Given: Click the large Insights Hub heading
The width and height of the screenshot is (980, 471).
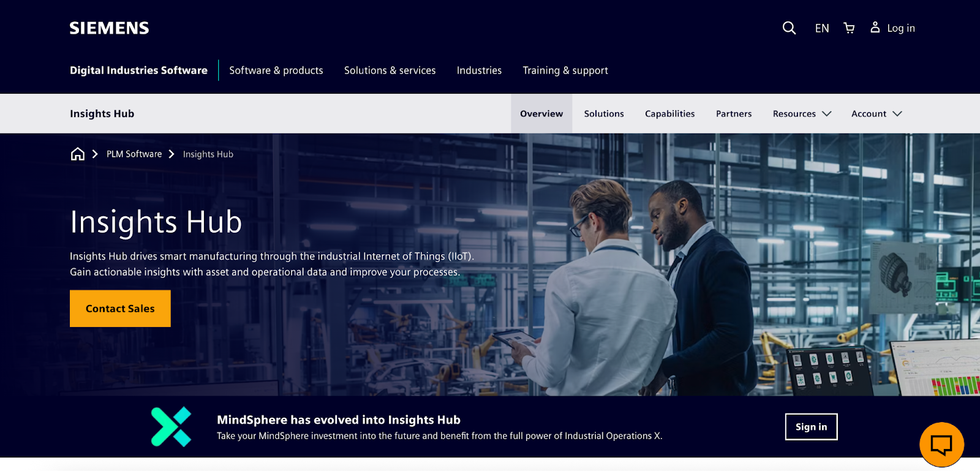Looking at the screenshot, I should point(156,222).
